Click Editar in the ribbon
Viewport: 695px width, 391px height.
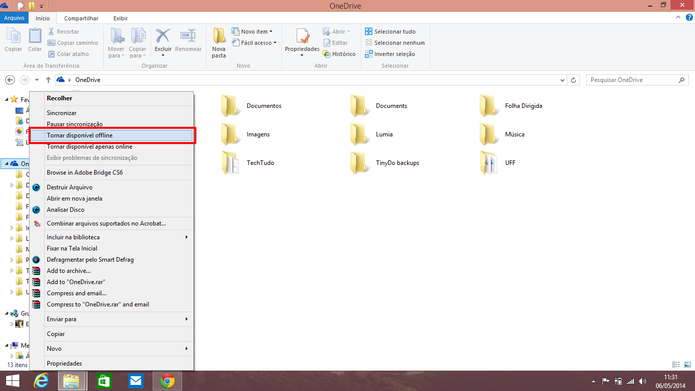pyautogui.click(x=335, y=43)
